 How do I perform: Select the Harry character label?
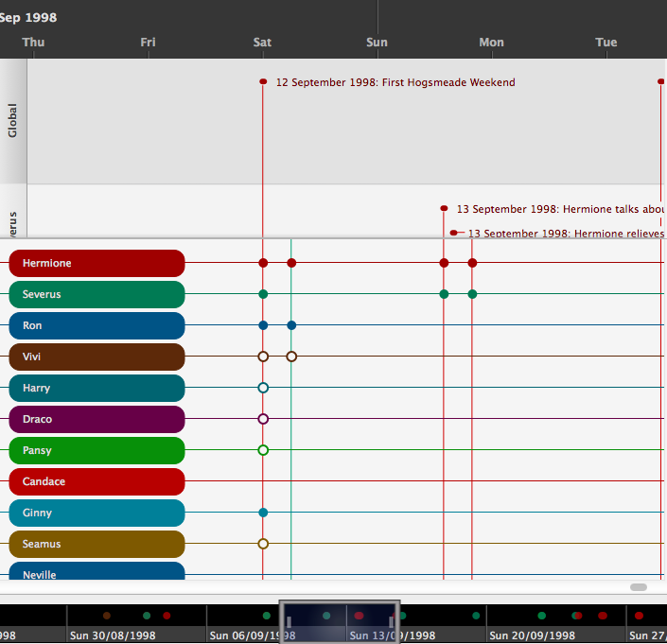[96, 388]
